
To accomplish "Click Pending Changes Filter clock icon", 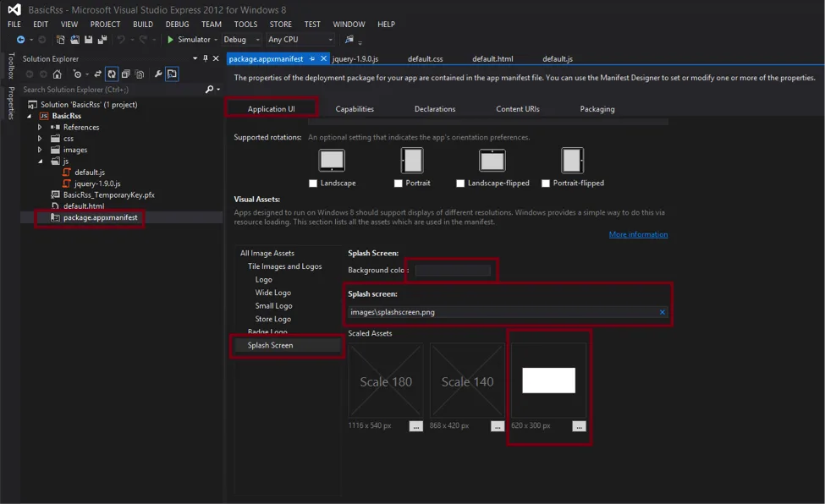I will (x=77, y=74).
